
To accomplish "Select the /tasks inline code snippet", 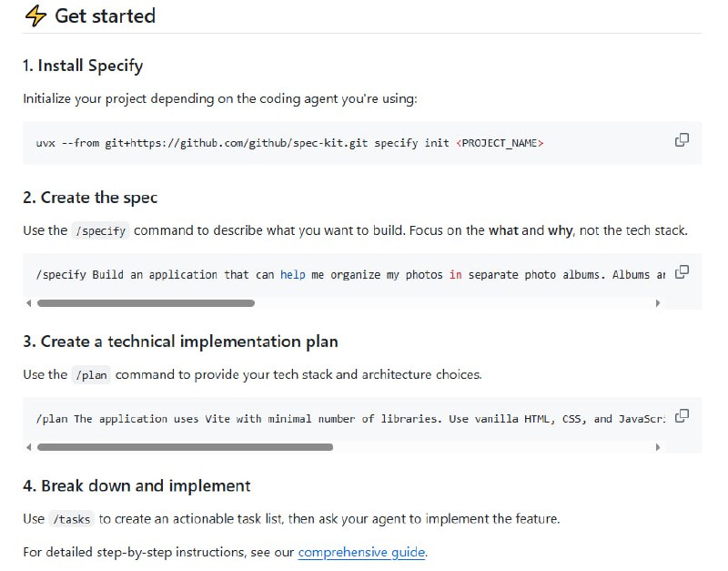I will tap(70, 519).
